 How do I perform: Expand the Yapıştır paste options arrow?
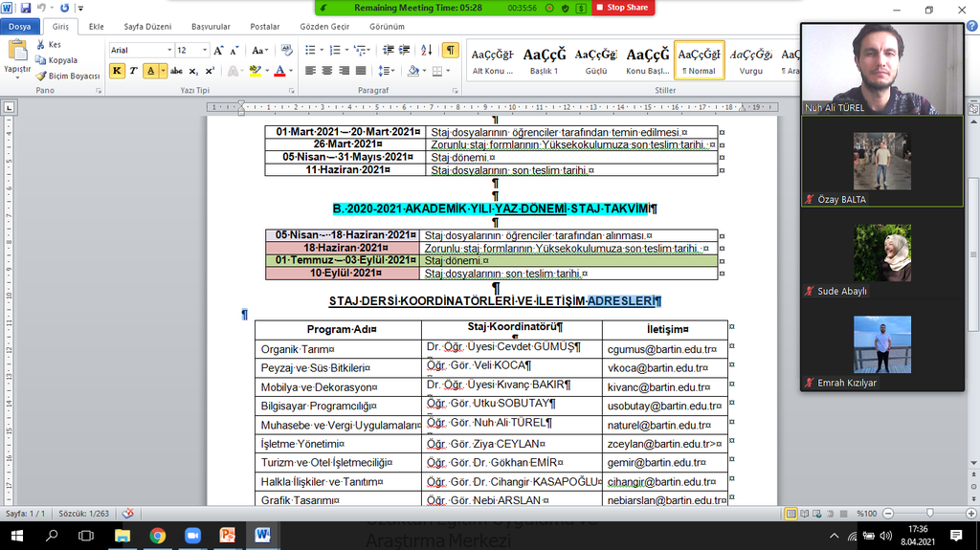point(17,77)
